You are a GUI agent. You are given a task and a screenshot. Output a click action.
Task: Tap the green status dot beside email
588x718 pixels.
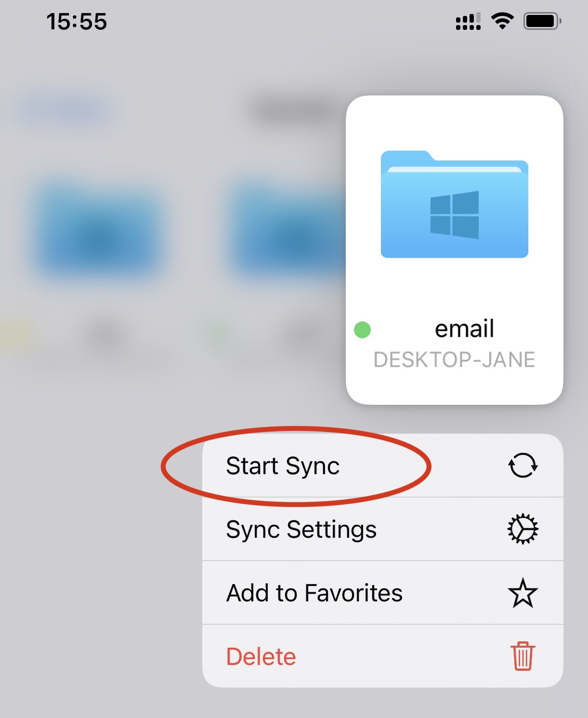[362, 330]
